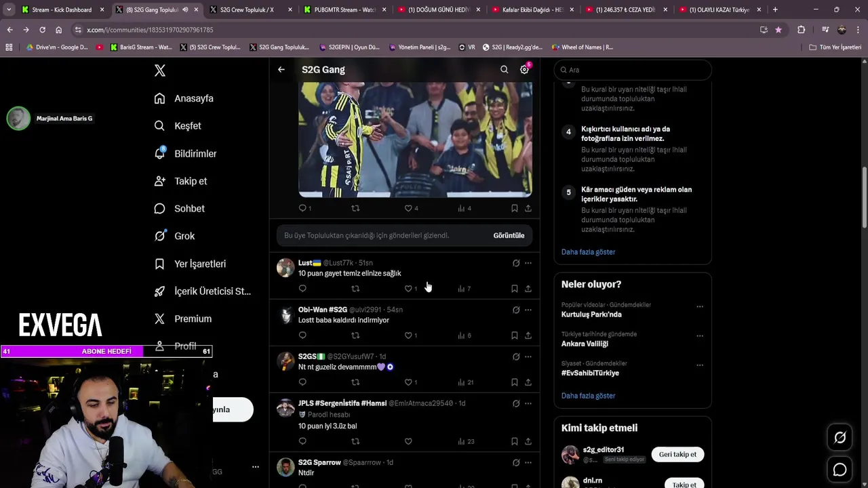Open the Fenerbahçe fans post image
Image resolution: width=868 pixels, height=488 pixels.
[x=416, y=140]
